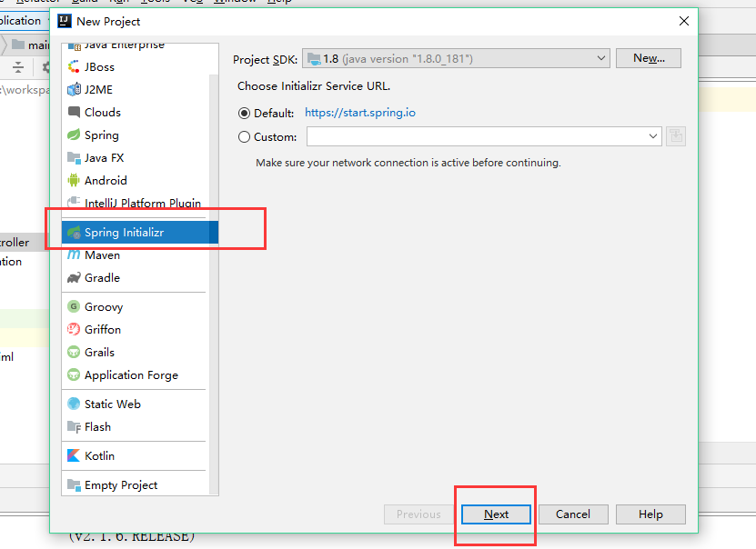The width and height of the screenshot is (756, 549).
Task: Click the Help button
Action: tap(650, 514)
